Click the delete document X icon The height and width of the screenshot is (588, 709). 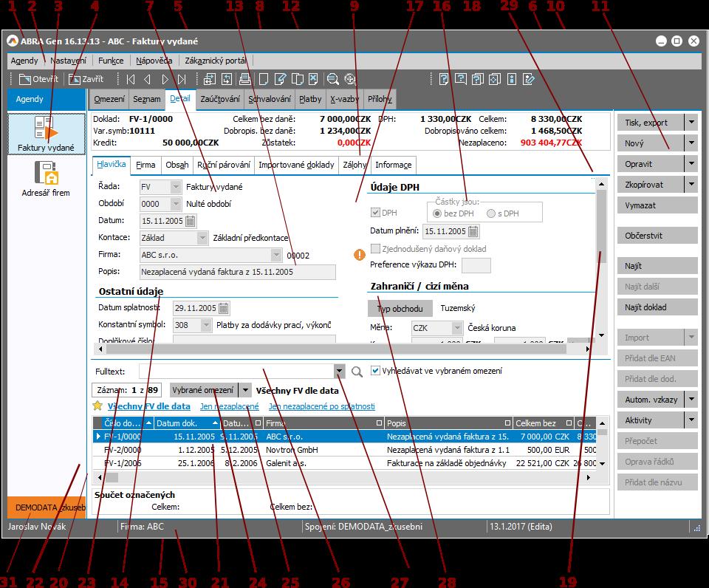point(313,80)
